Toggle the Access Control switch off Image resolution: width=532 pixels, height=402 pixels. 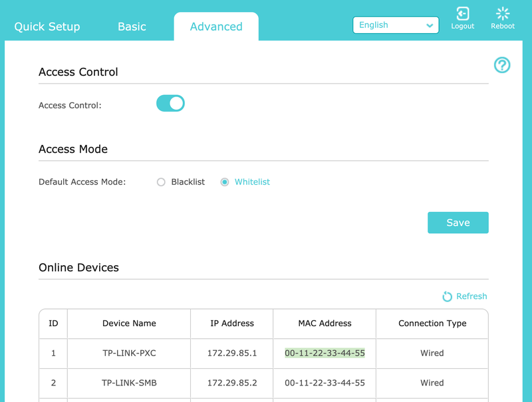(x=170, y=103)
